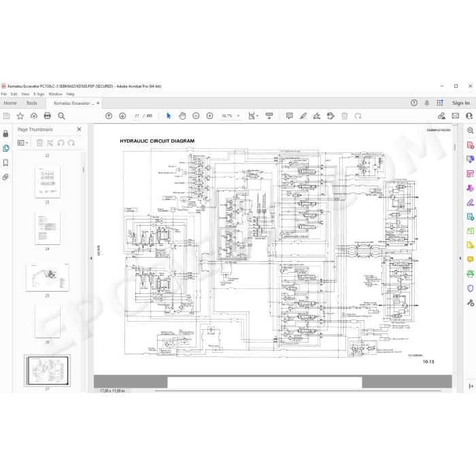Show the security lock panel
This screenshot has height=476, width=476.
[5, 133]
